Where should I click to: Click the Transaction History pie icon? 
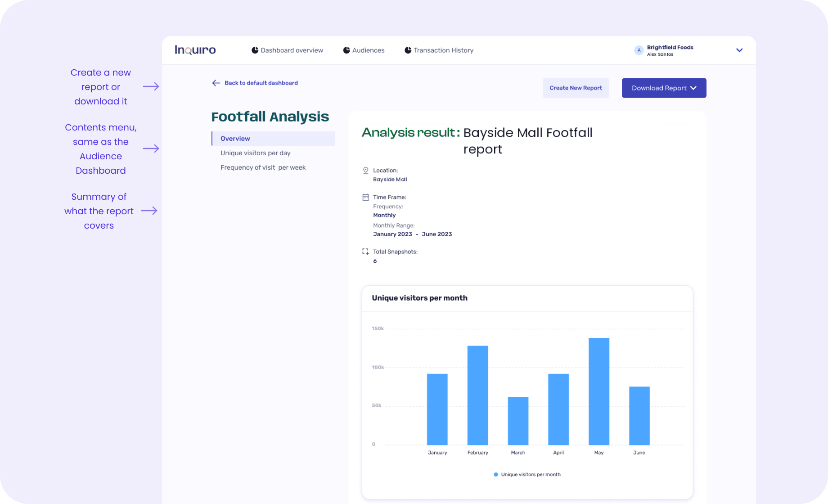coord(408,50)
